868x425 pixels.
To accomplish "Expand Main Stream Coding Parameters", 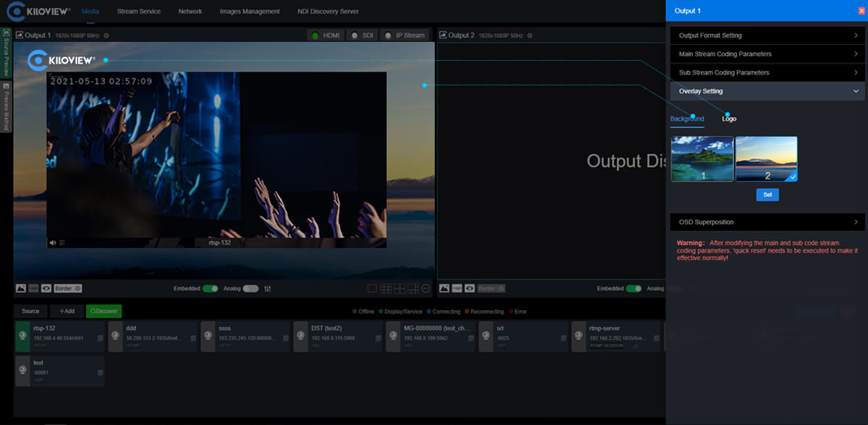I will tap(765, 54).
